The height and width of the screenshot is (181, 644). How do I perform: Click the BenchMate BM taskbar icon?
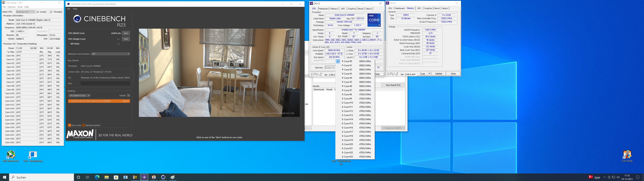pos(135,177)
